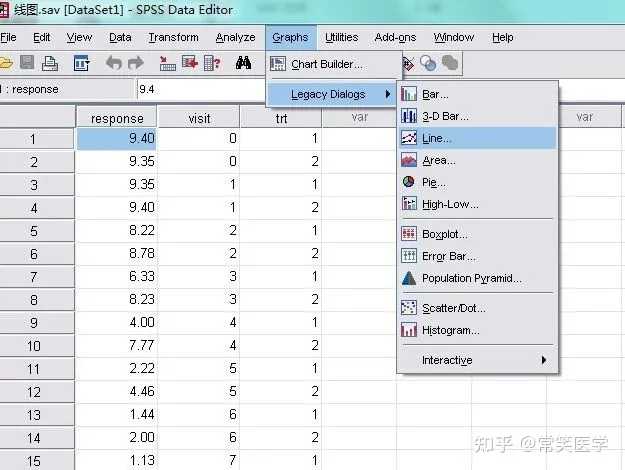This screenshot has width=625, height=470.
Task: Click the Boxplot icon
Action: pos(409,234)
